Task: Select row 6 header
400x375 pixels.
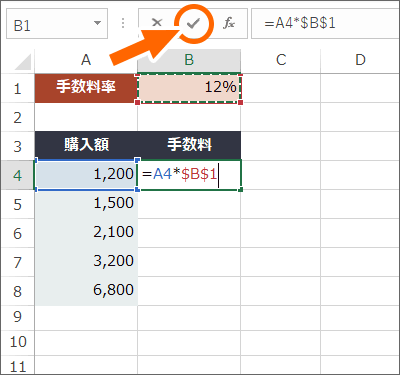Action: click(x=17, y=233)
